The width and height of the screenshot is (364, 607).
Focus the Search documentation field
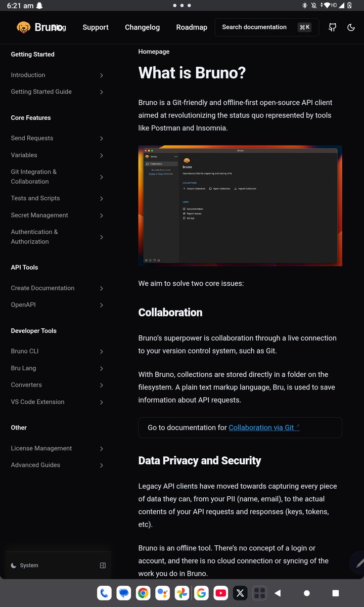tap(266, 27)
